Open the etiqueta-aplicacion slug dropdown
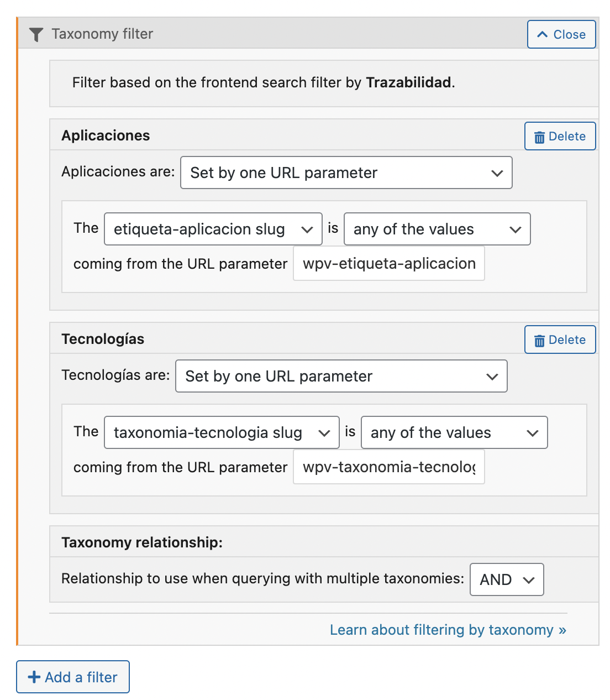Screen dimensions: 610x700 click(213, 229)
